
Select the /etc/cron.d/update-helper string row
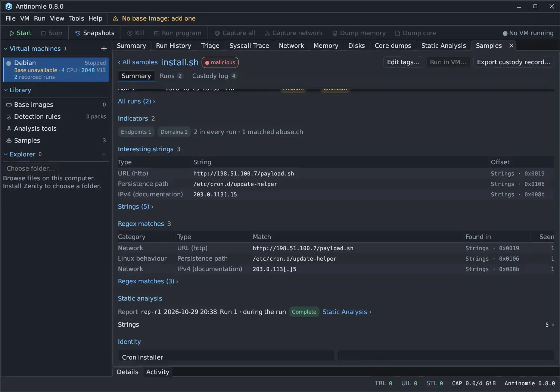tap(336, 184)
